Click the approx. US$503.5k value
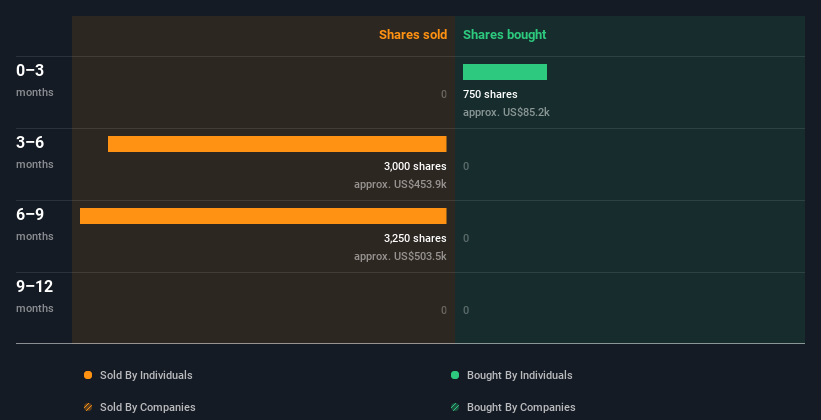The width and height of the screenshot is (821, 420). click(400, 256)
